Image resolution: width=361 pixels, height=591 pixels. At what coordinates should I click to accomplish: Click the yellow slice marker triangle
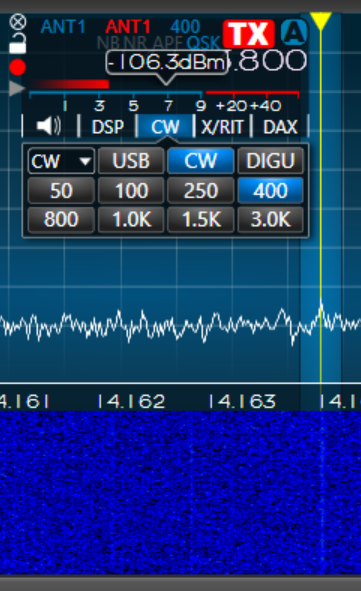click(x=320, y=21)
